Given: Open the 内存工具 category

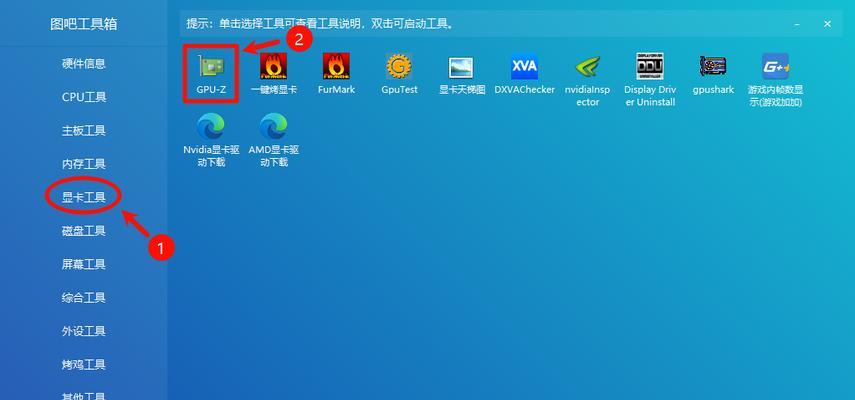Looking at the screenshot, I should [83, 164].
